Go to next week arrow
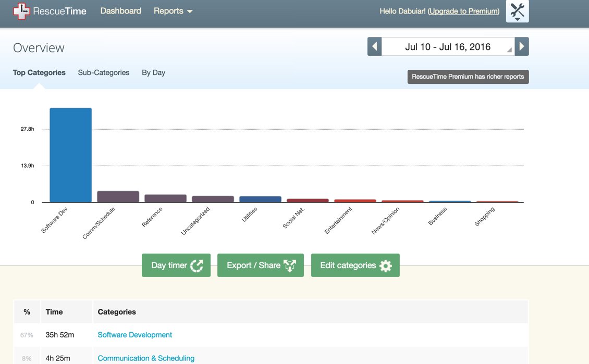 (x=522, y=46)
